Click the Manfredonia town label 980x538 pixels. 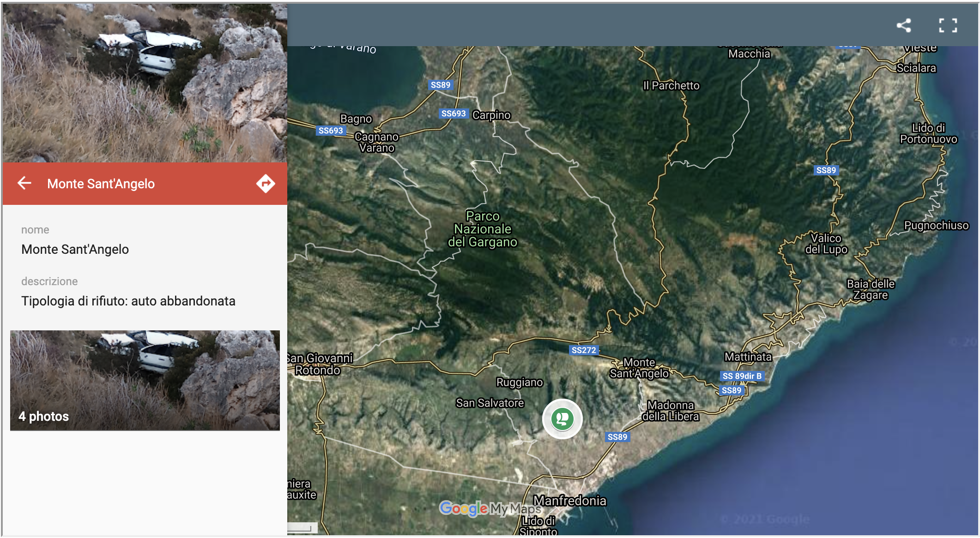coord(570,501)
